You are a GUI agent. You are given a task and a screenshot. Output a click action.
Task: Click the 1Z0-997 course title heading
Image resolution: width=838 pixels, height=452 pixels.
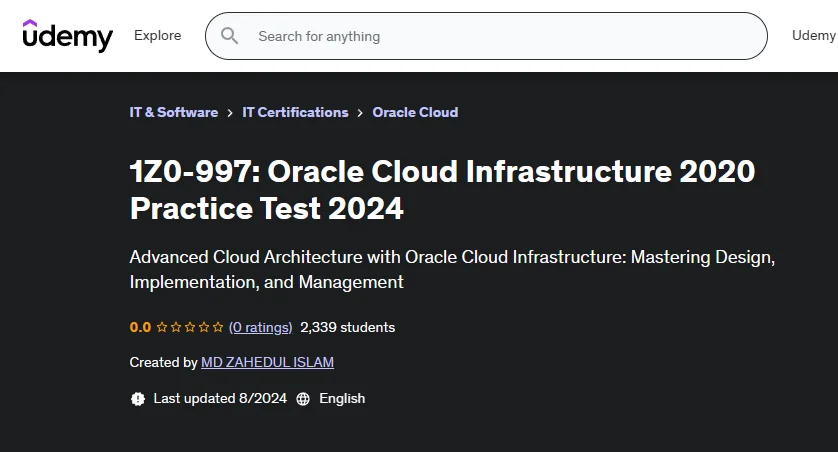point(443,190)
